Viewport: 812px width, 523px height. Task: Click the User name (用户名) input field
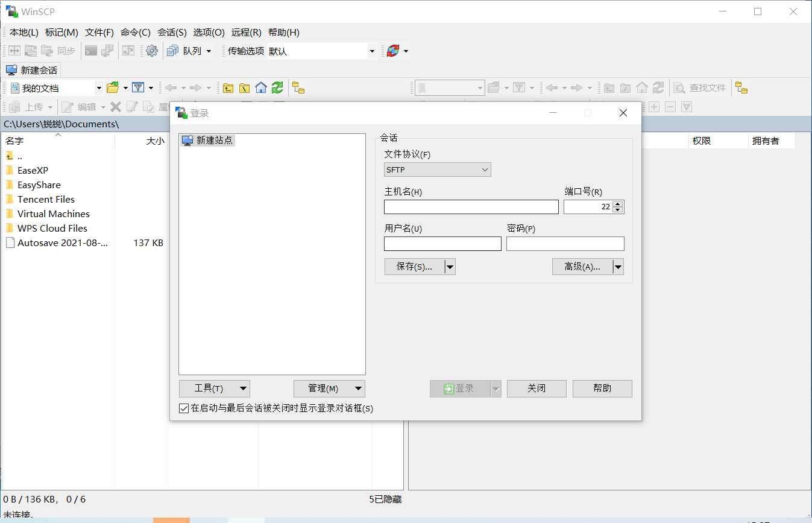[x=442, y=244]
